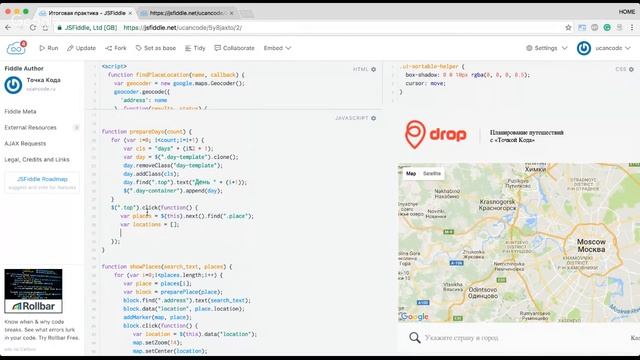The width and height of the screenshot is (640, 360).
Task: Click the Krasnogorsk label on the map
Action: coord(498,205)
